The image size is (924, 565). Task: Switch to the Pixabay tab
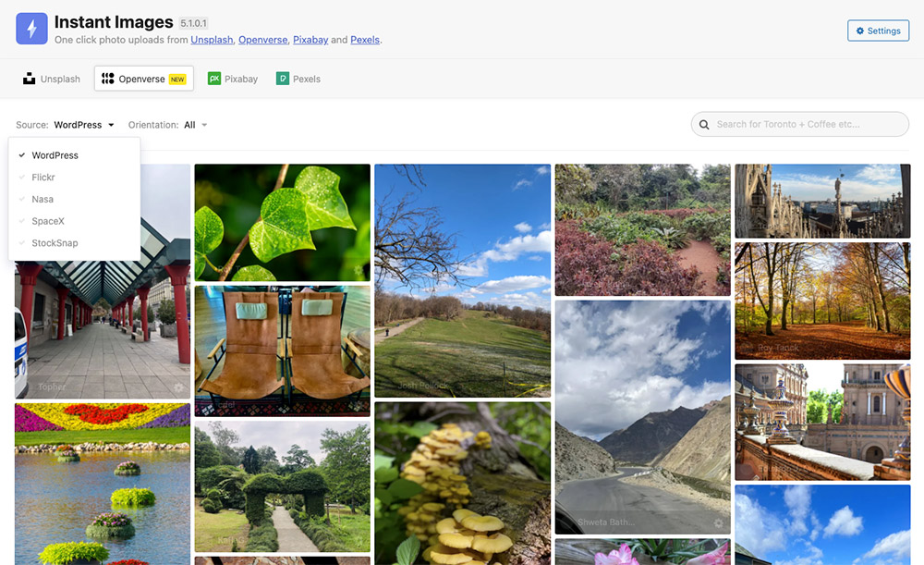pos(233,79)
